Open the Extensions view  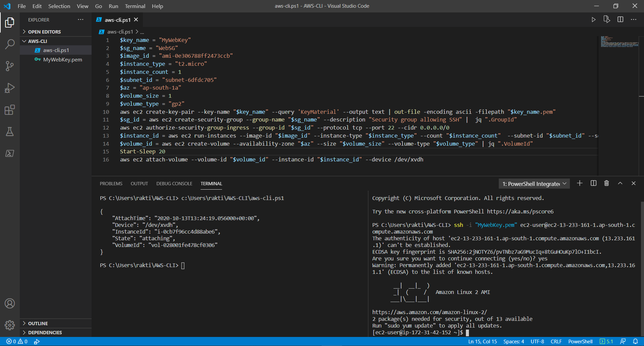coord(10,110)
